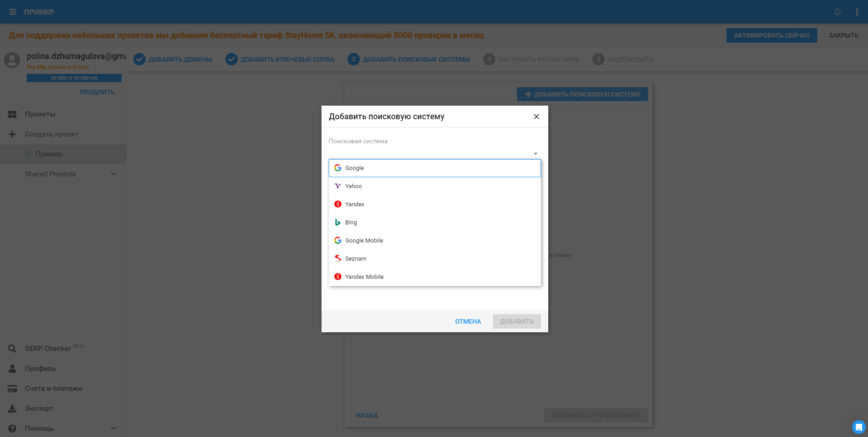868x437 pixels.
Task: Click the Google Mobile logo icon
Action: (x=338, y=240)
